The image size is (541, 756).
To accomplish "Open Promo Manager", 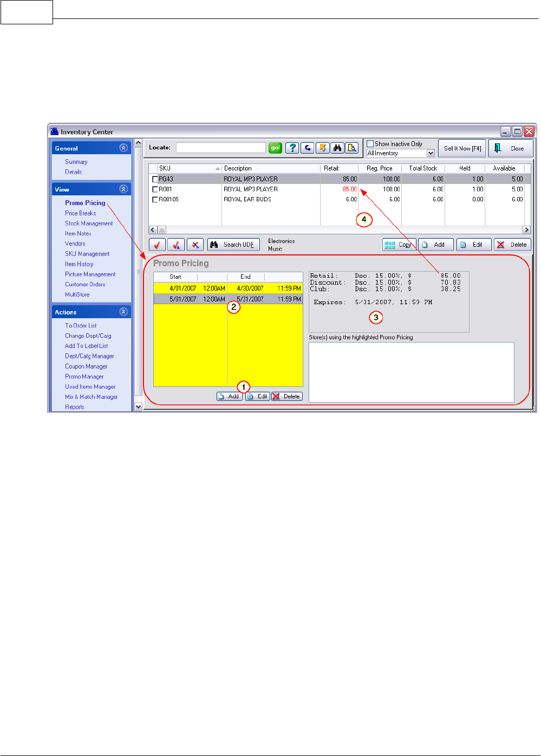I will tap(84, 377).
